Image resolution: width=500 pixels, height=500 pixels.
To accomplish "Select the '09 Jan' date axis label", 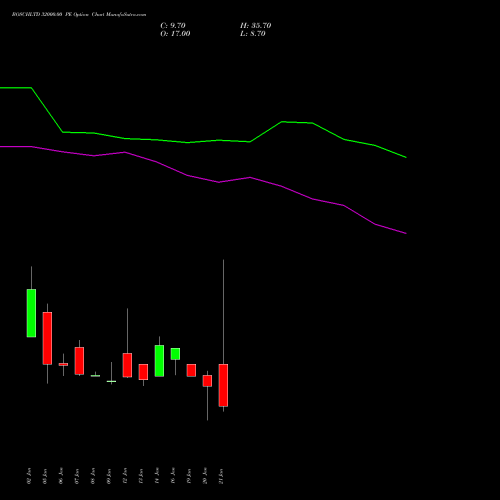I will pyautogui.click(x=109, y=476).
